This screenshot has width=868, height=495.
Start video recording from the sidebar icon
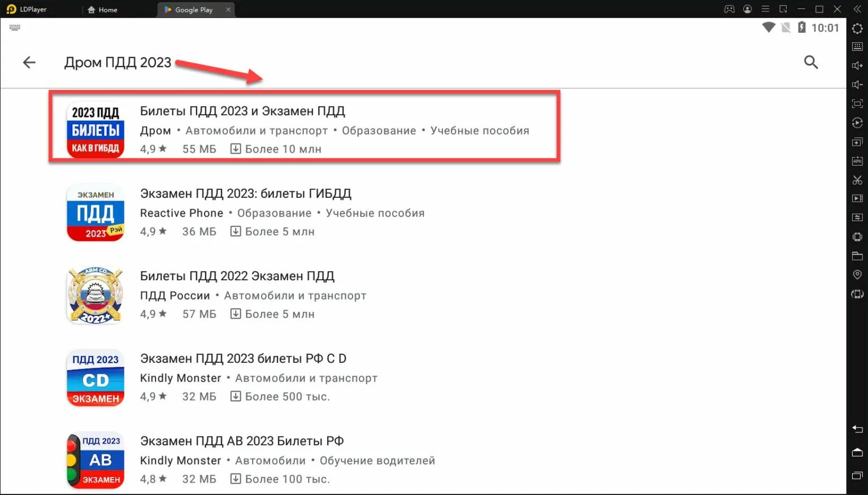pos(857,198)
